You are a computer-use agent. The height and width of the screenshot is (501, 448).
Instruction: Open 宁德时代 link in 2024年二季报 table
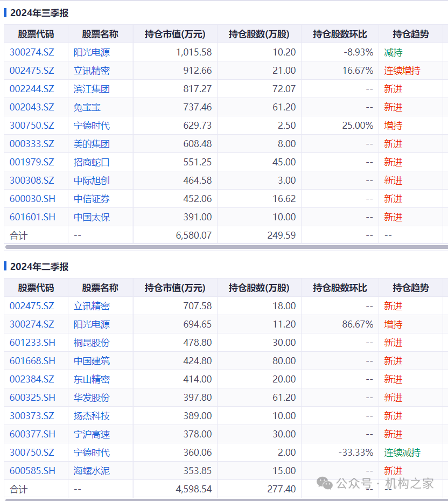click(92, 453)
